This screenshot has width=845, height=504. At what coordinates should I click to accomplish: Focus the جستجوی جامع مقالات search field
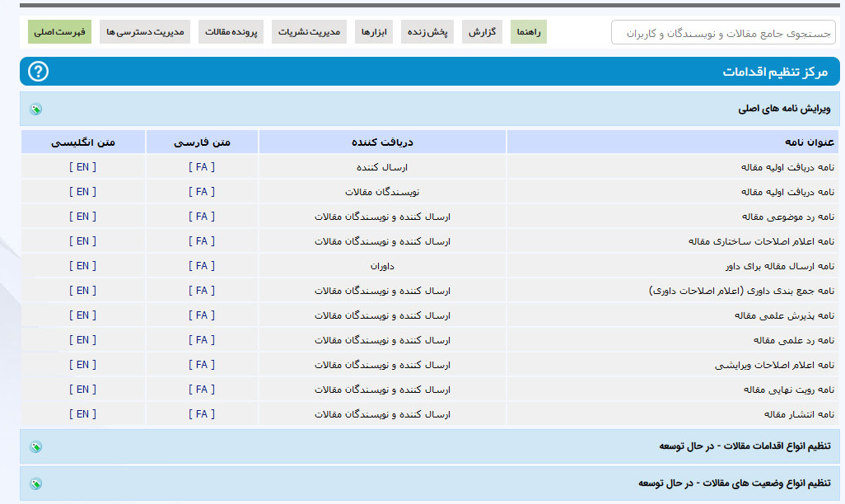tap(723, 33)
